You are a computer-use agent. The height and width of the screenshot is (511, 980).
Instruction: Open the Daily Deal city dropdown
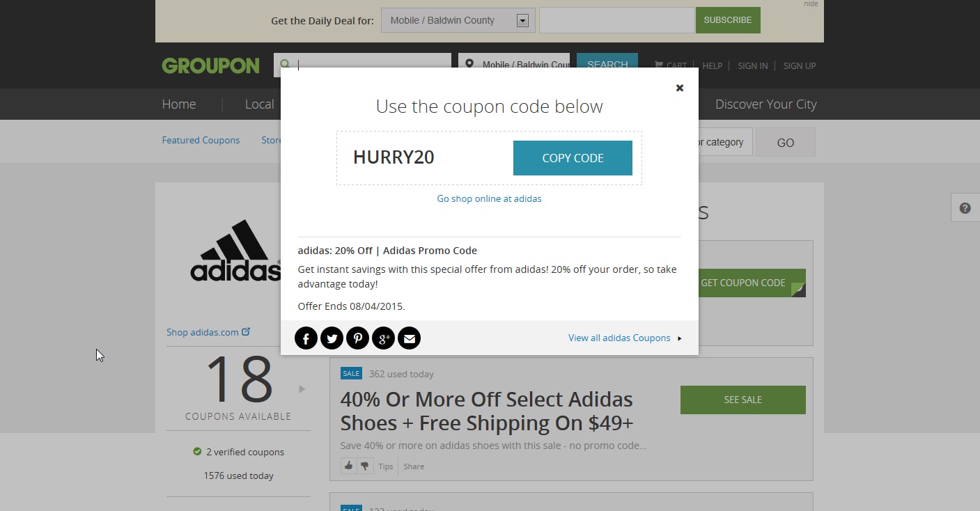pyautogui.click(x=522, y=21)
